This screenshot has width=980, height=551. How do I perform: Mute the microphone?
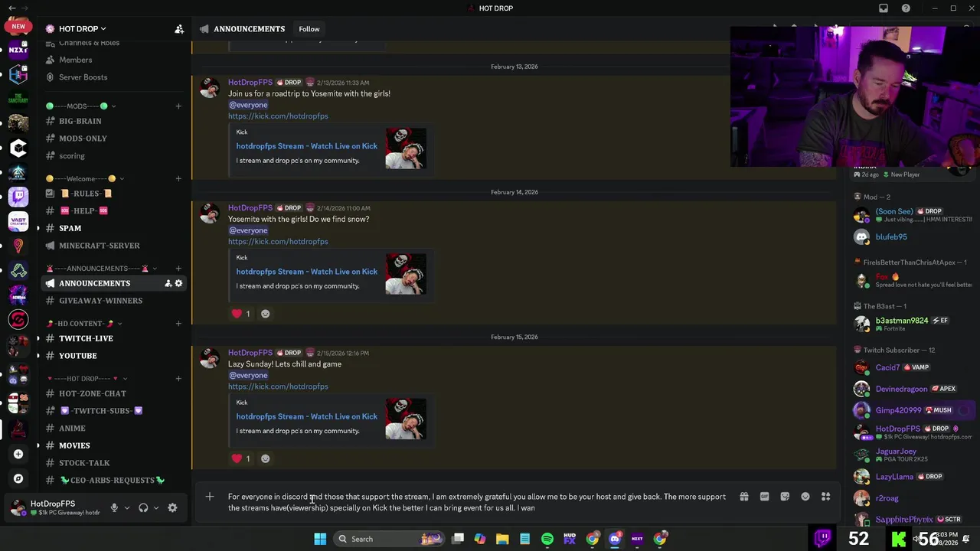point(114,507)
